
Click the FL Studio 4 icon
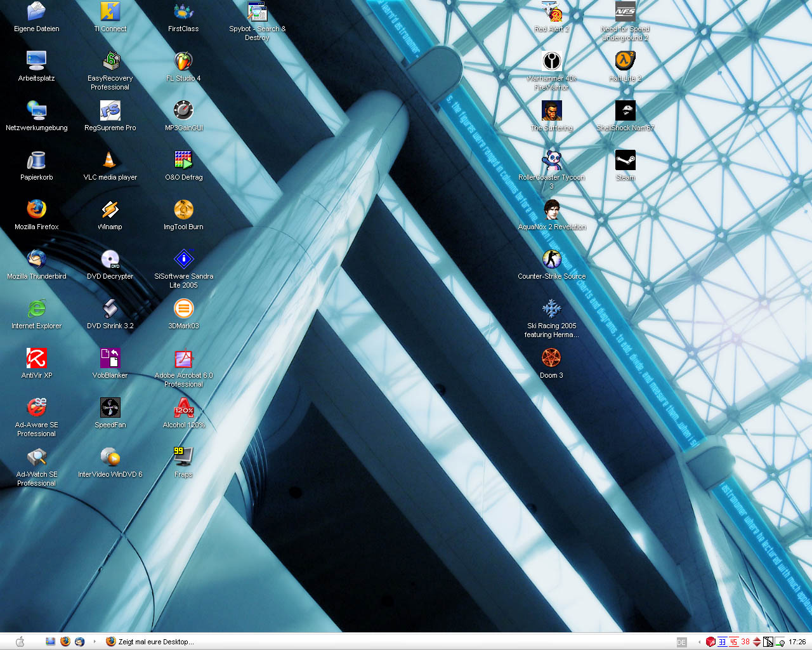pyautogui.click(x=184, y=61)
